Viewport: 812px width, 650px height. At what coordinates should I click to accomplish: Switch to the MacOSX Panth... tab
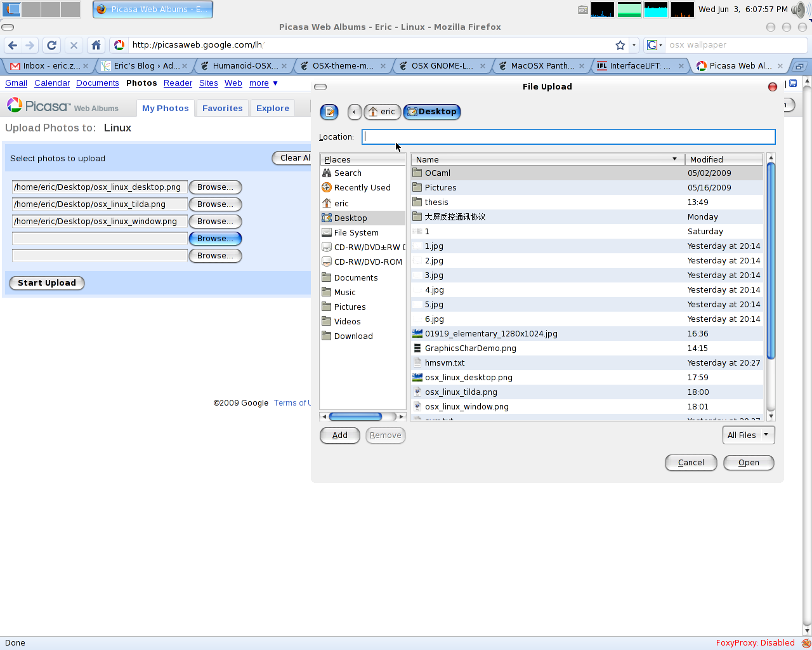click(542, 66)
